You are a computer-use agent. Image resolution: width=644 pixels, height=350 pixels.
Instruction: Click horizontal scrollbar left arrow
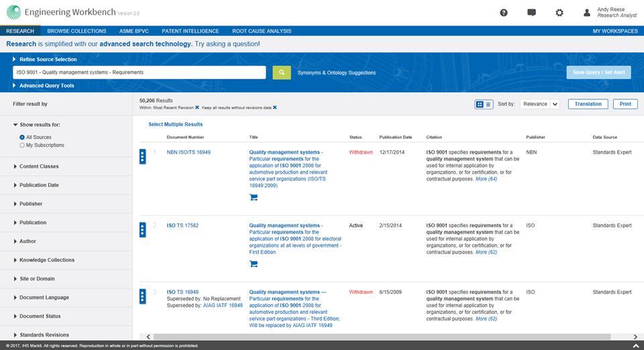click(148, 337)
